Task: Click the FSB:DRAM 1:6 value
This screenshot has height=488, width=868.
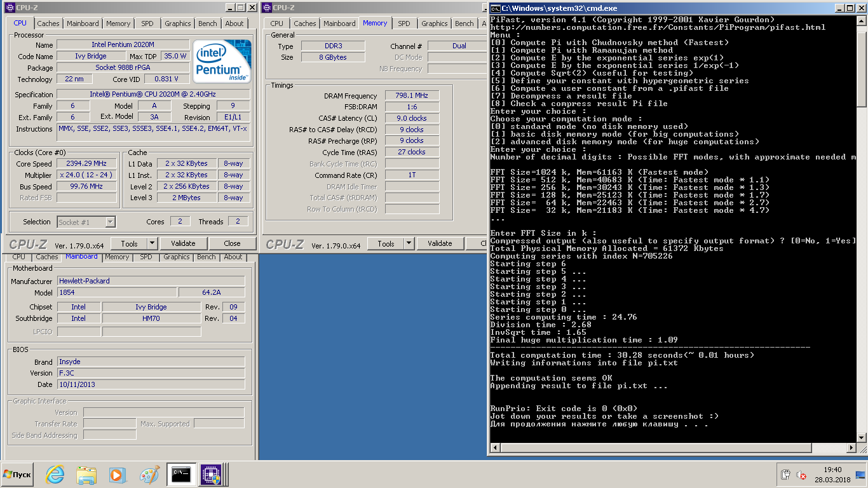Action: pos(412,107)
